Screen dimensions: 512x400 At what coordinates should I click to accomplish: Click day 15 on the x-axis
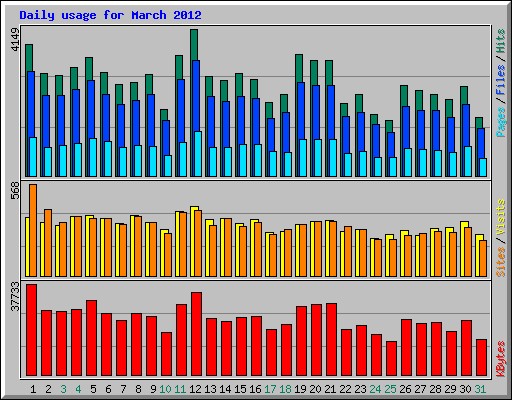240,389
